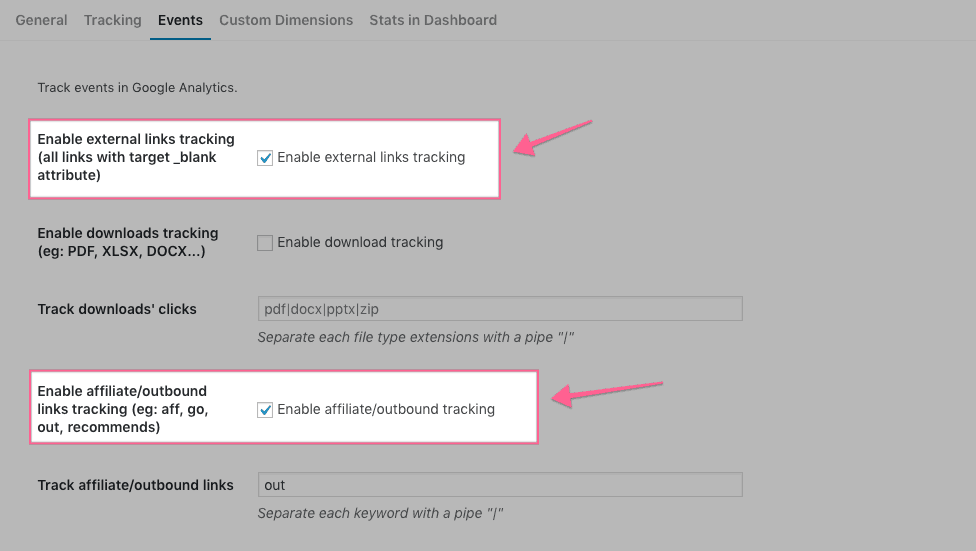
Task: Click the bold 'Enable downloads tracking' heading
Action: 128,233
